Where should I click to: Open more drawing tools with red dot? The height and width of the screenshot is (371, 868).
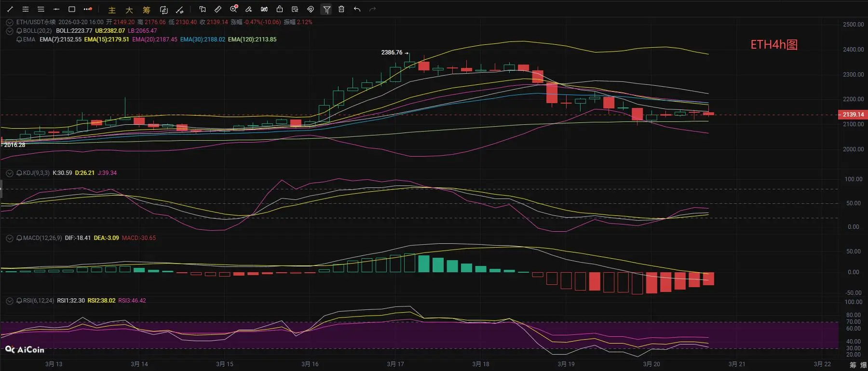pyautogui.click(x=88, y=9)
